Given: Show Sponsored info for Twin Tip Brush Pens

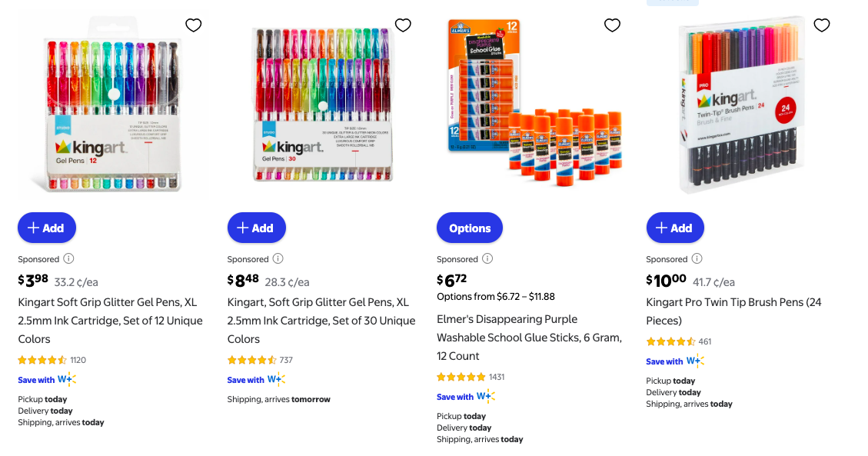Looking at the screenshot, I should click(697, 259).
